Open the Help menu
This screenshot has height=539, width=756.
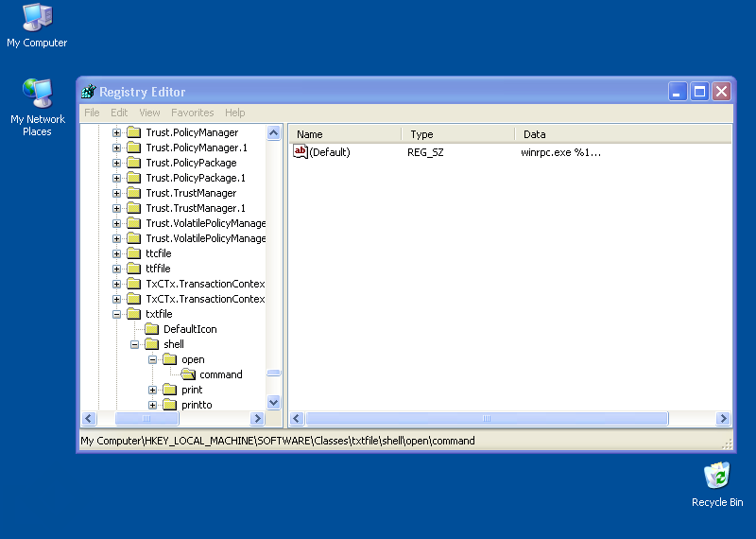pos(234,113)
